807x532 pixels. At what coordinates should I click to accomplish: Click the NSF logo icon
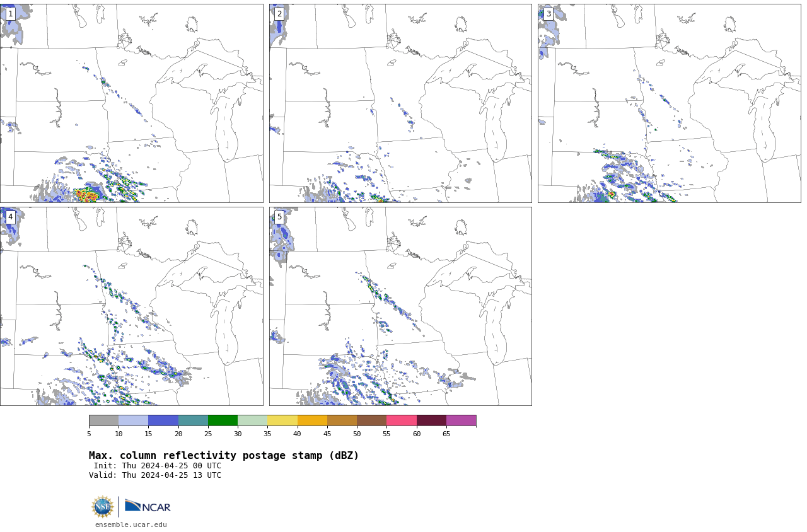click(103, 506)
